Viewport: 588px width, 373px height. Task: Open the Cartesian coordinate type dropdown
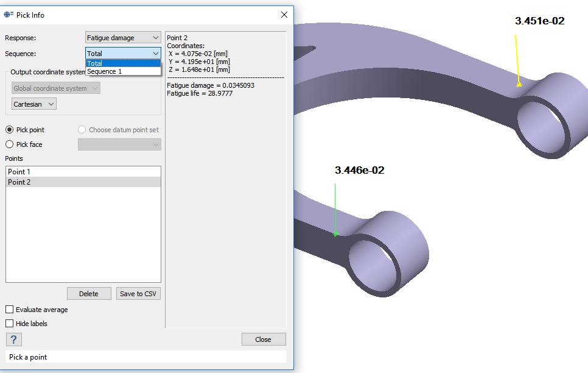(34, 104)
